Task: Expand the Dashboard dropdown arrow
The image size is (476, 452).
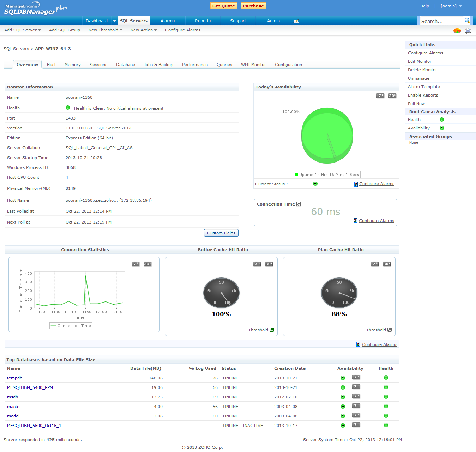Action: coord(114,21)
